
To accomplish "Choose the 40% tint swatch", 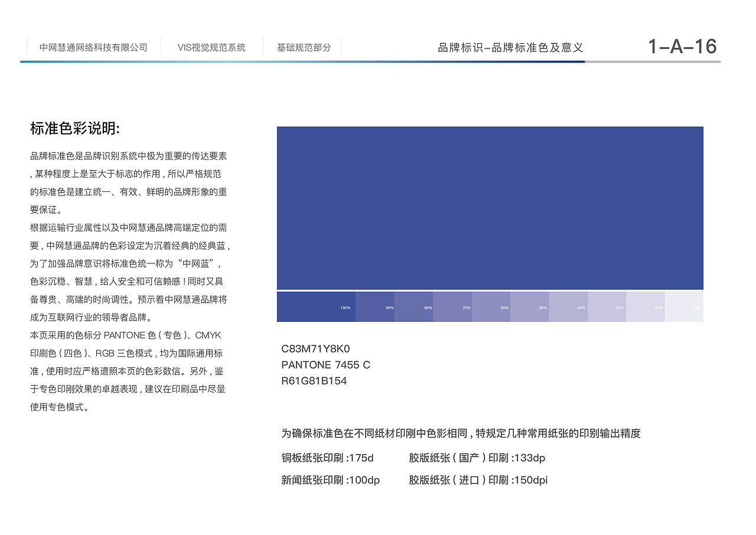I will (568, 306).
